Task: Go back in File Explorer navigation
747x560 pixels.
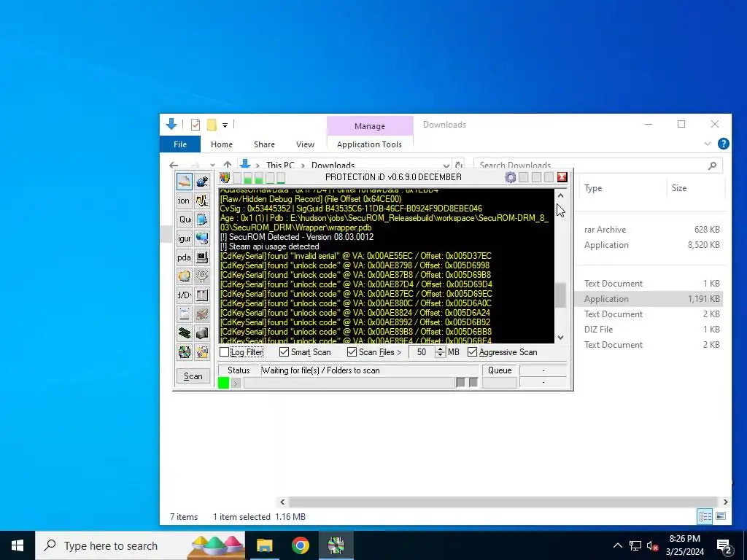Action: pyautogui.click(x=174, y=166)
